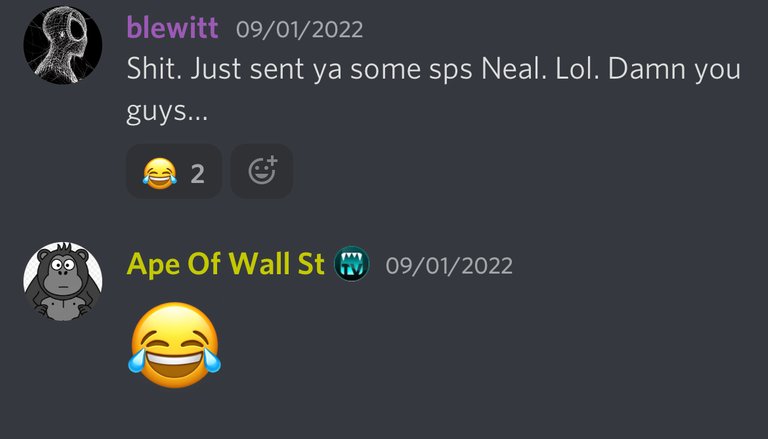768x439 pixels.
Task: Click the teal TV badge beside the username
Action: click(352, 264)
